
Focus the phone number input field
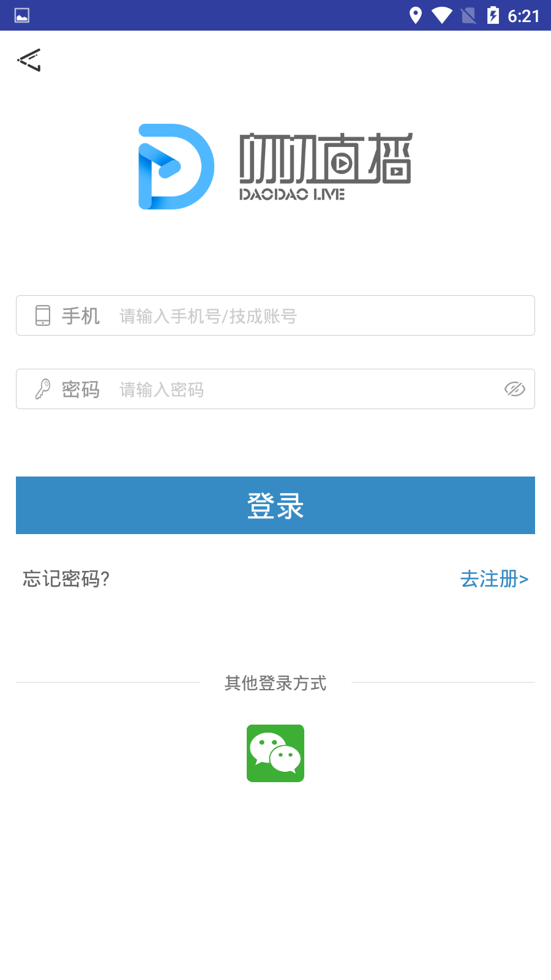[x=275, y=315]
